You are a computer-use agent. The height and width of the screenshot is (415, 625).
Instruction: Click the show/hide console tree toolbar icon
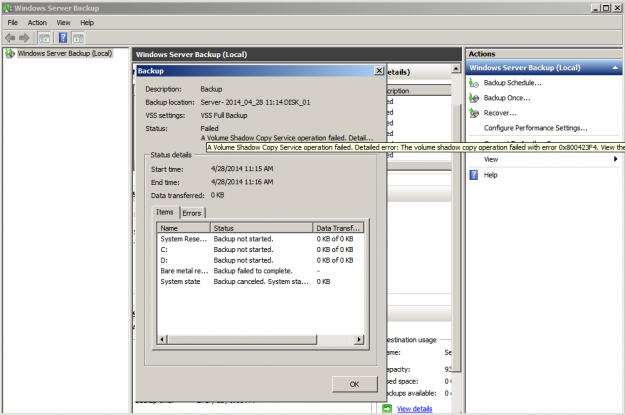(x=45, y=37)
